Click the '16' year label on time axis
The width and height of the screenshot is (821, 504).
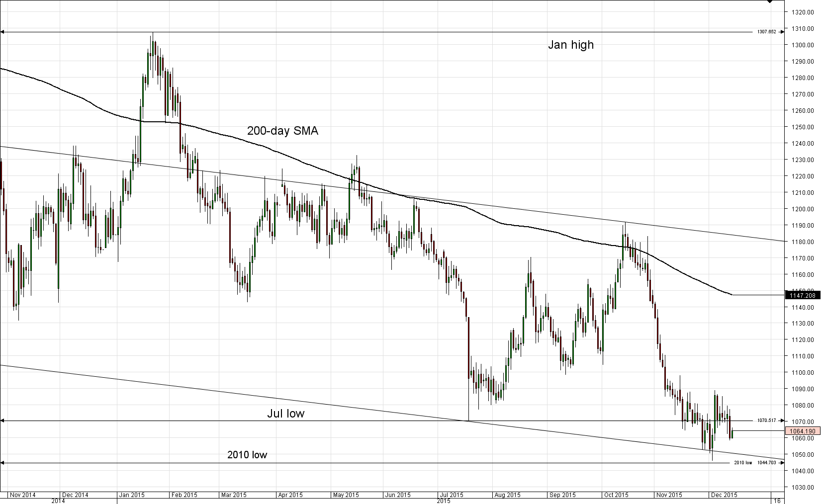point(777,501)
